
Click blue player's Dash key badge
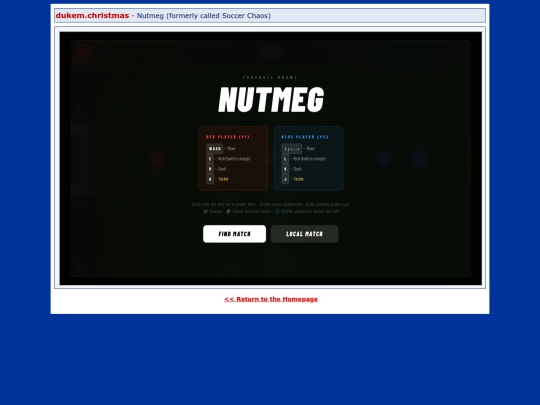[285, 169]
